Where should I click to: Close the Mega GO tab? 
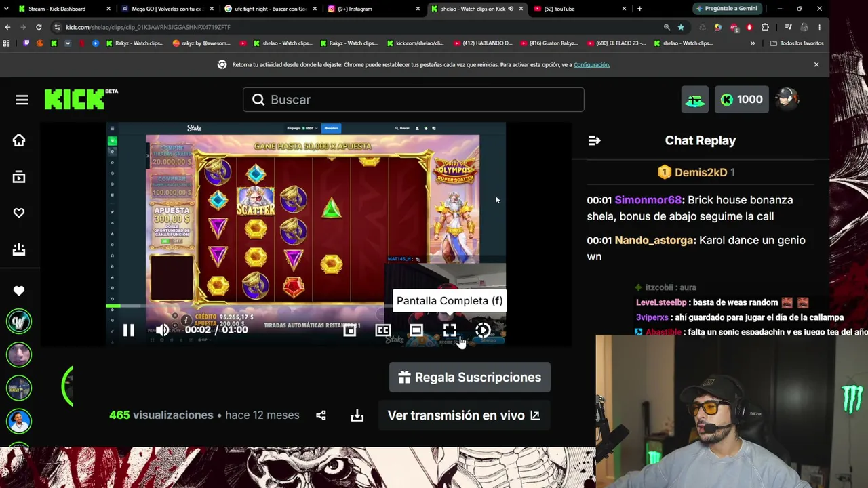pos(212,9)
